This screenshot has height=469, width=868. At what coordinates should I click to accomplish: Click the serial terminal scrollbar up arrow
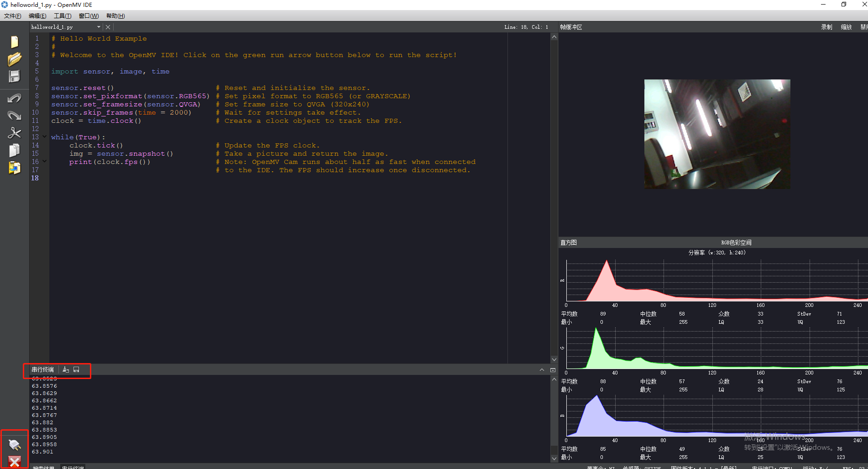tap(554, 379)
